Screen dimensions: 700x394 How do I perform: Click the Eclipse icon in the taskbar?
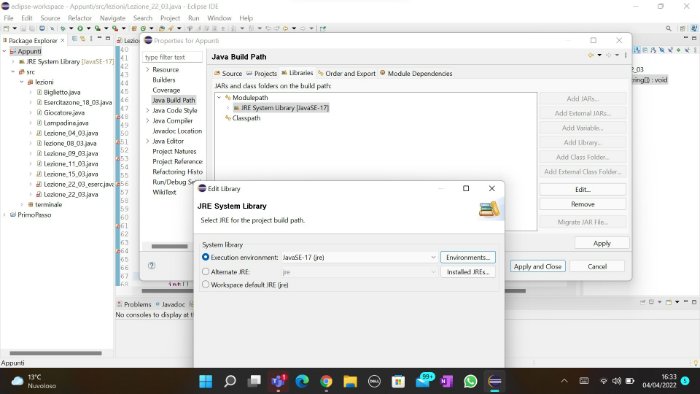[495, 381]
